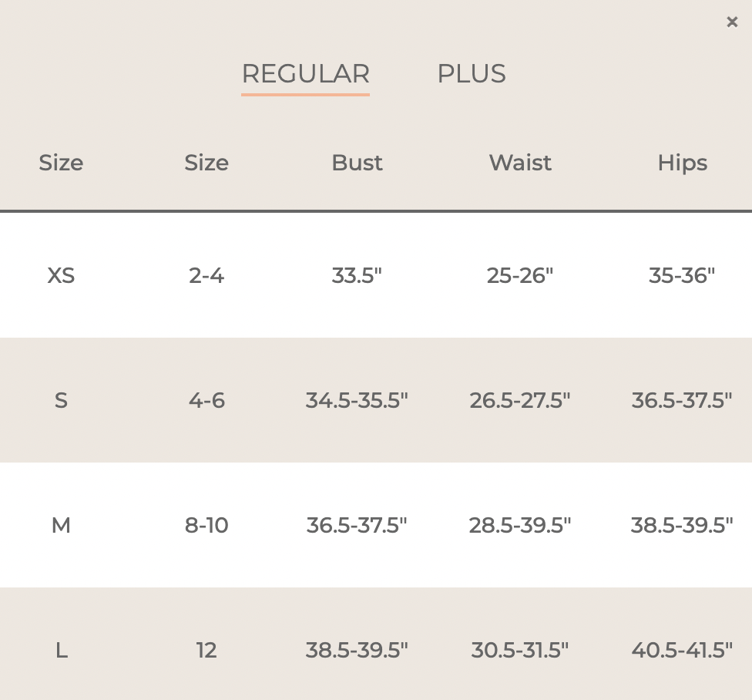Select the REGULAR sizes tab

[x=306, y=74]
